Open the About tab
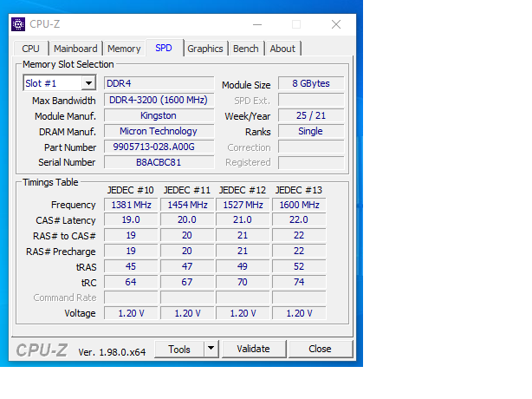This screenshot has height=399, width=532. [x=282, y=49]
